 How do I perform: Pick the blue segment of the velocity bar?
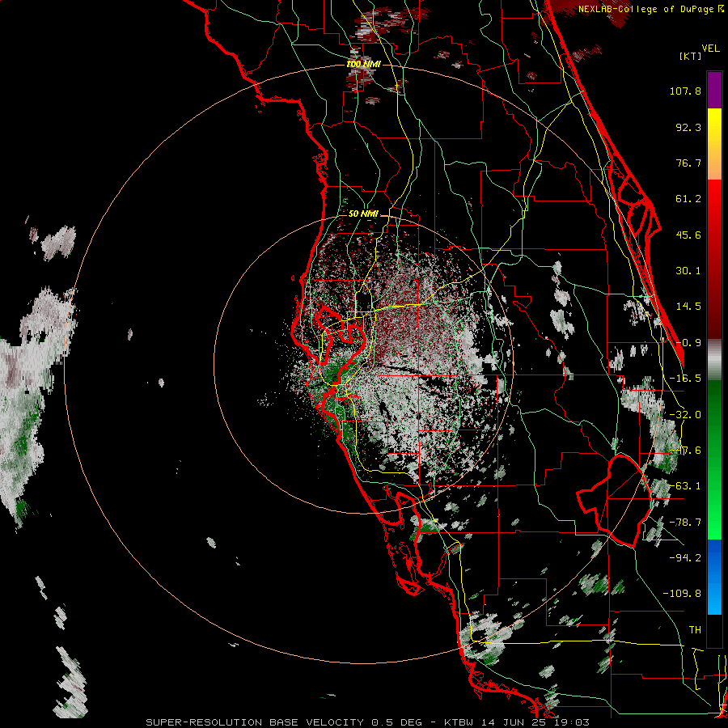coord(714,577)
